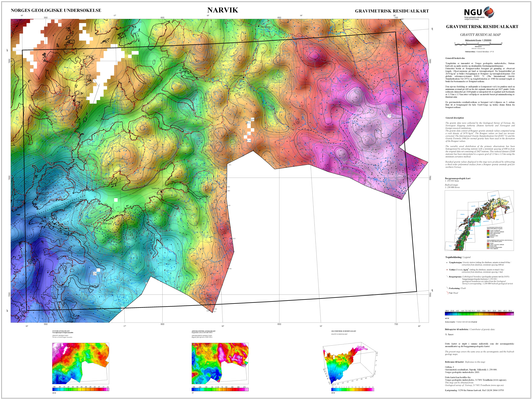Screen dimensions: 532x400
Task: Click the left 7650 northing grid label
Action: [9, 61]
